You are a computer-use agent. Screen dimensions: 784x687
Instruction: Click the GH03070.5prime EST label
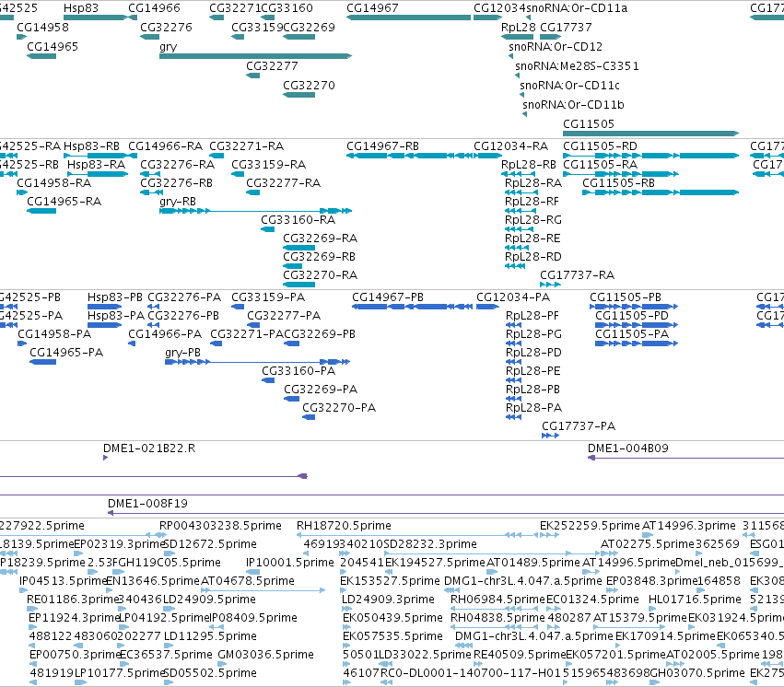697,673
